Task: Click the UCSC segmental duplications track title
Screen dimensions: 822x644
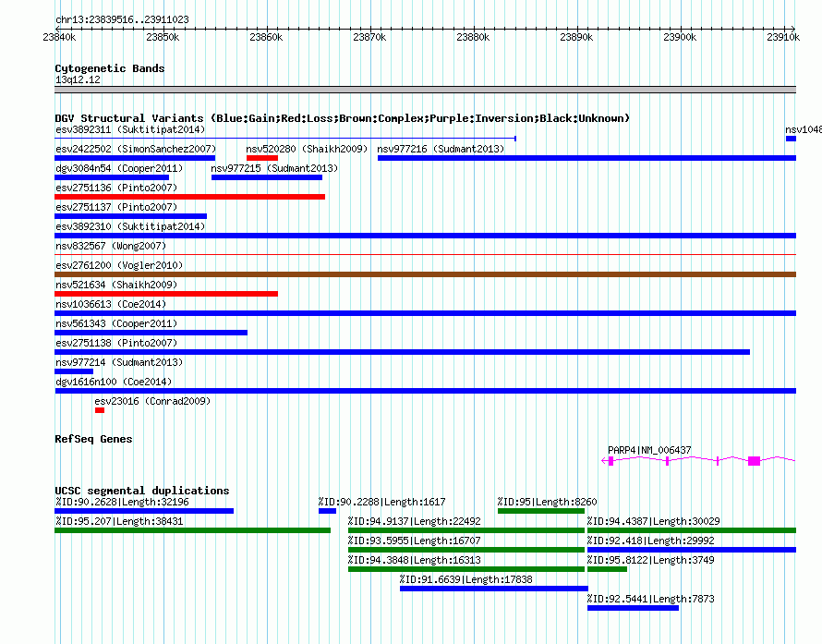Action: (x=142, y=491)
